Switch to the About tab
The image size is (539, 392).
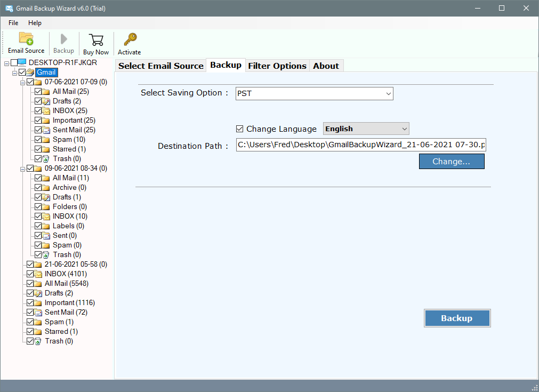(326, 66)
